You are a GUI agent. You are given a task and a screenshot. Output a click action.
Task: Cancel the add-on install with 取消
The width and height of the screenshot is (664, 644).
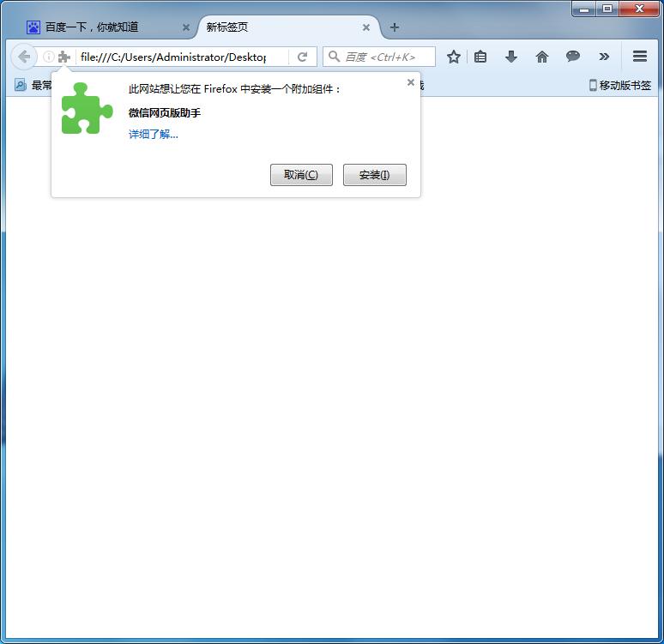[301, 175]
